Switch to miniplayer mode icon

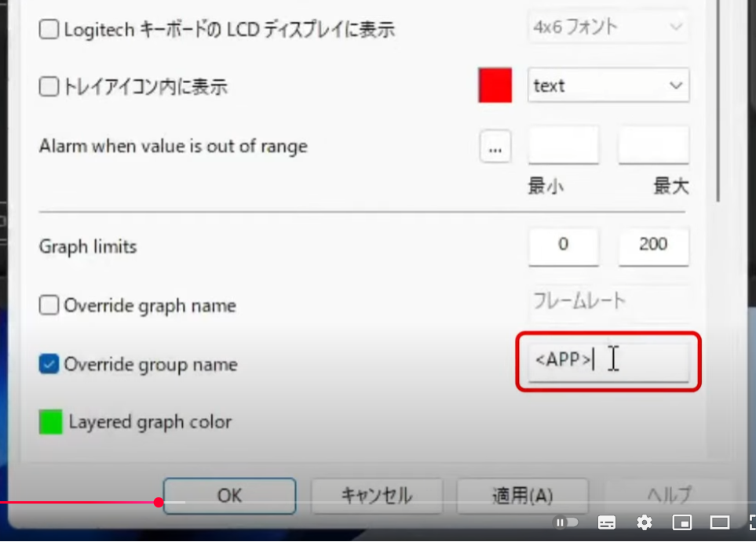[681, 522]
